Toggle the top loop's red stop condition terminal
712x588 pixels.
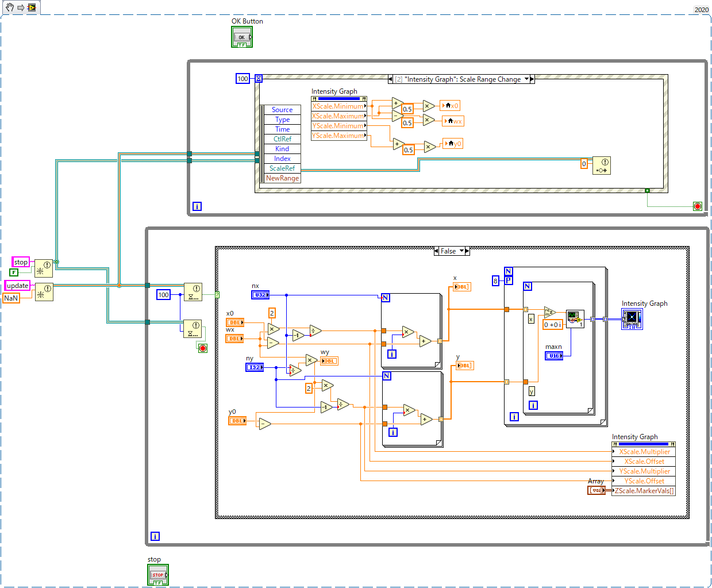click(x=698, y=206)
